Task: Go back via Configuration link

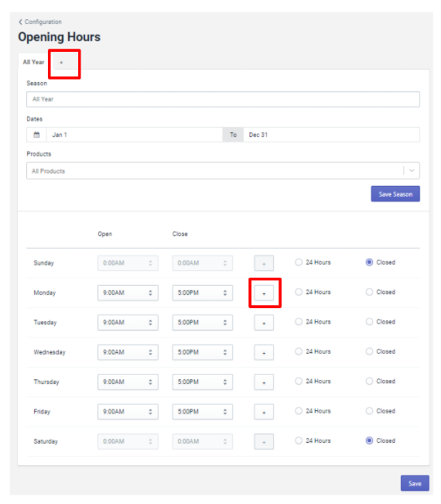Action: click(x=43, y=22)
